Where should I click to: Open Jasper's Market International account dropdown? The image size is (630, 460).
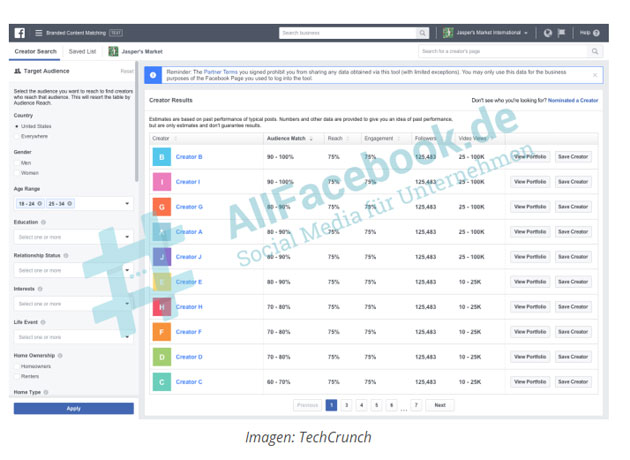[486, 32]
